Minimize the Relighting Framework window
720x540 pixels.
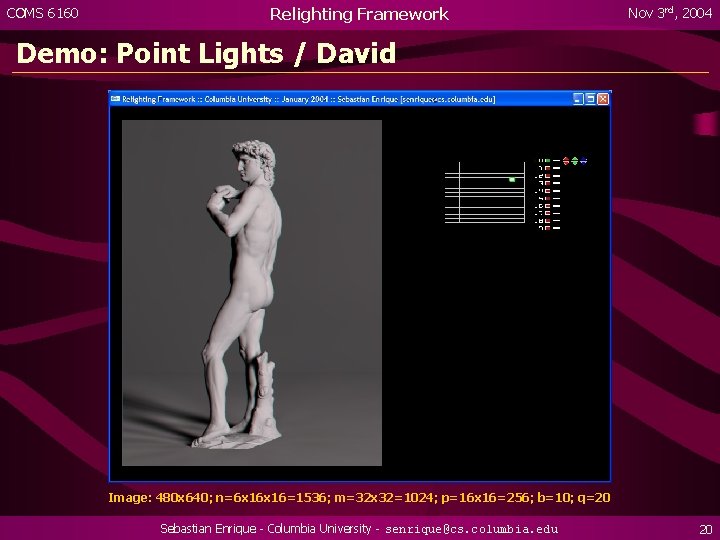coord(578,99)
